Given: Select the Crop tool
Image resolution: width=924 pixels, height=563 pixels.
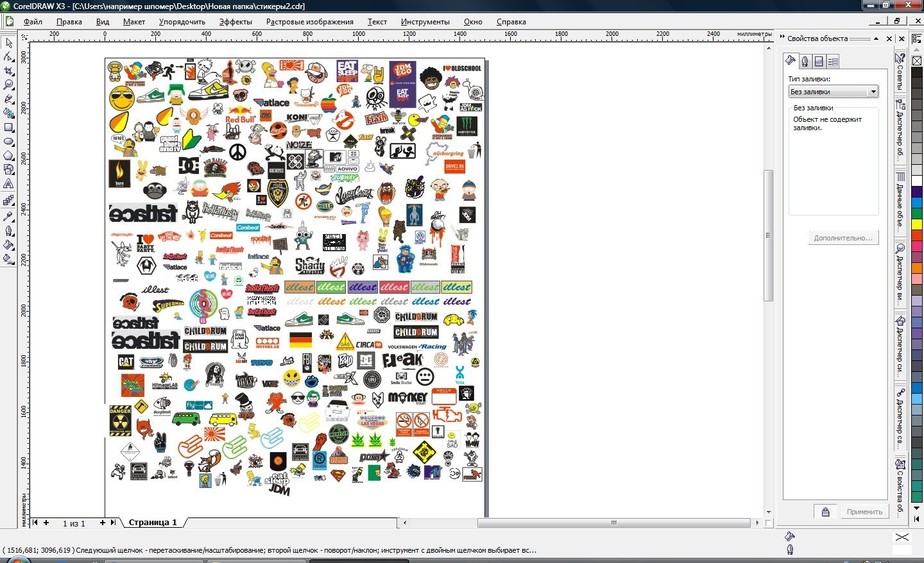Looking at the screenshot, I should click(x=9, y=71).
